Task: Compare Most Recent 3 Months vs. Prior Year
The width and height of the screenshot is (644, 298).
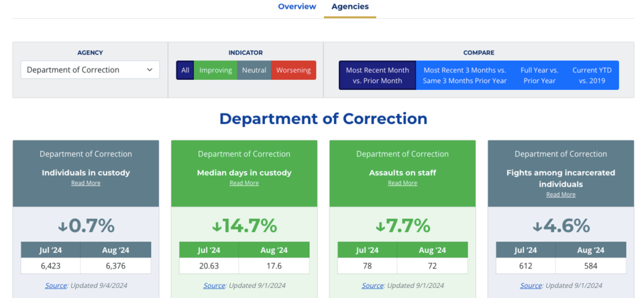Action: coord(464,75)
